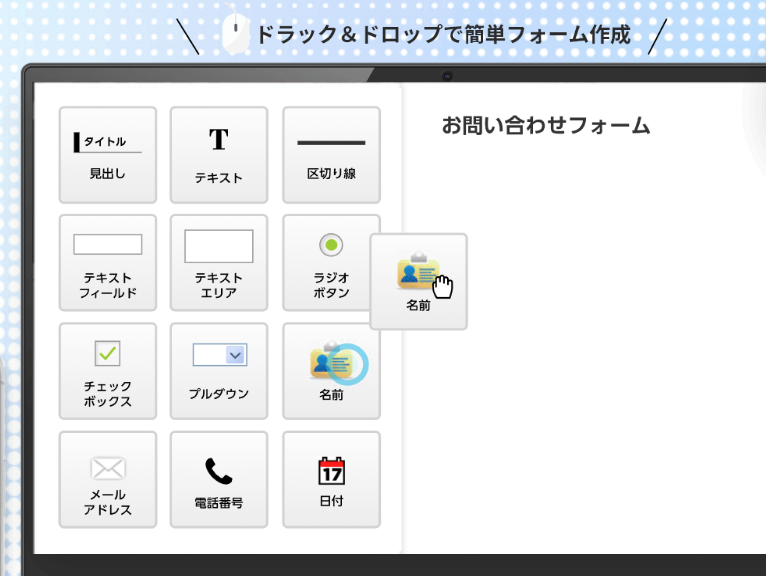Image resolution: width=766 pixels, height=576 pixels.
Task: Click the floating 名前 tile label
Action: [418, 306]
